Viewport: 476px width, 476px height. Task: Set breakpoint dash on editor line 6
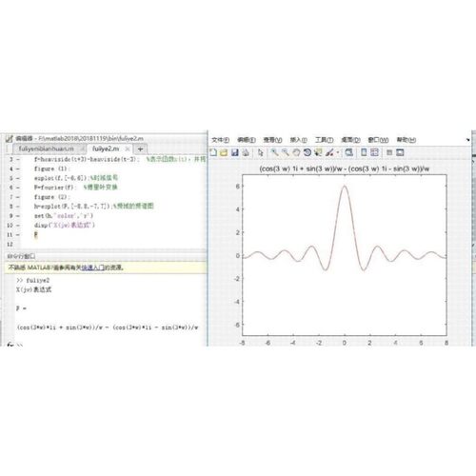point(18,188)
